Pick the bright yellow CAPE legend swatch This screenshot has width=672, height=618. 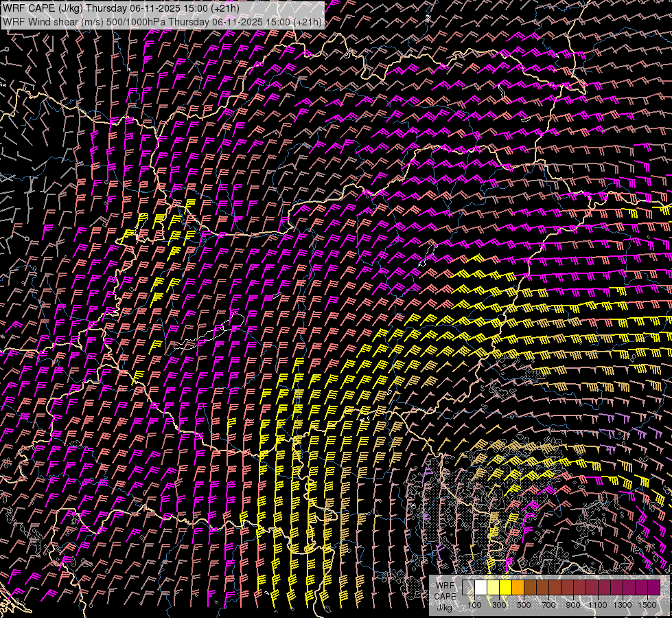pos(505,588)
